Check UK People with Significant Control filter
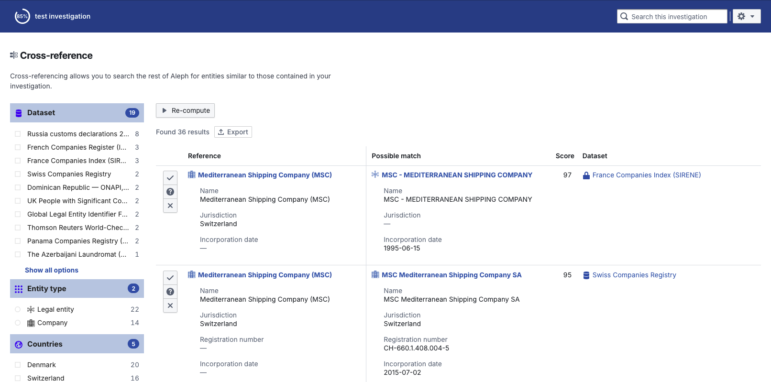The height and width of the screenshot is (382, 771). pos(18,201)
